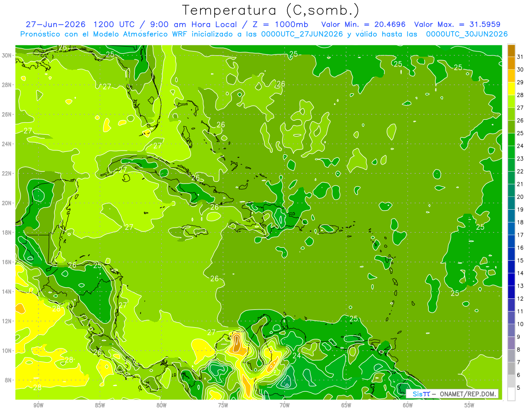532x411 pixels.
Task: Click the '12N' latitude axis label
Action: pos(7,321)
